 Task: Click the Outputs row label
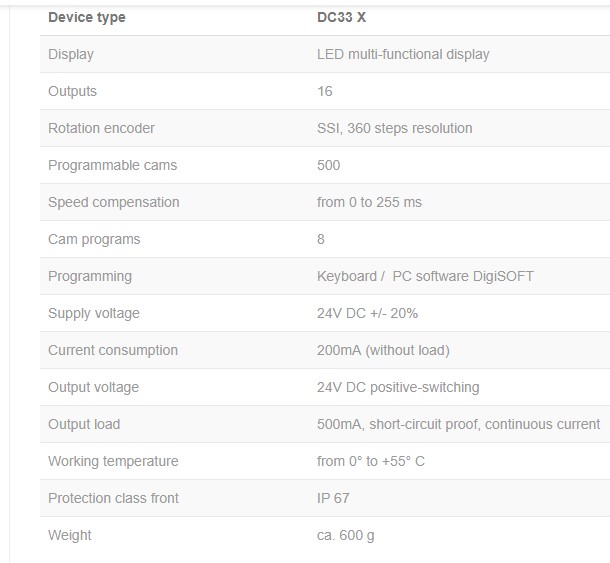72,91
